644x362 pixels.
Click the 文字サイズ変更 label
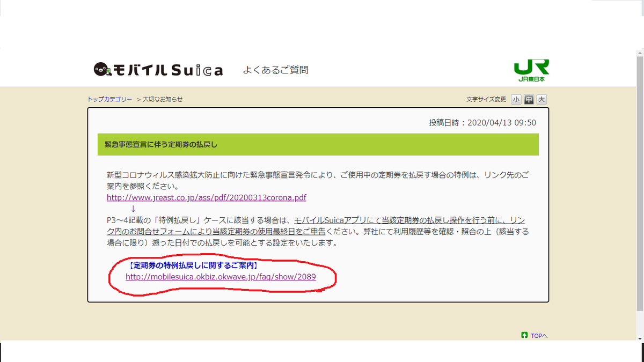tap(486, 99)
